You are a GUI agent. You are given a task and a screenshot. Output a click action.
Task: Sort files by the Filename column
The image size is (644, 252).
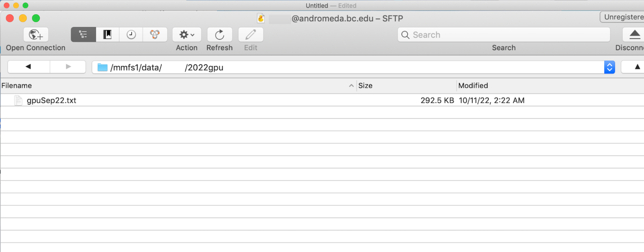(x=17, y=86)
